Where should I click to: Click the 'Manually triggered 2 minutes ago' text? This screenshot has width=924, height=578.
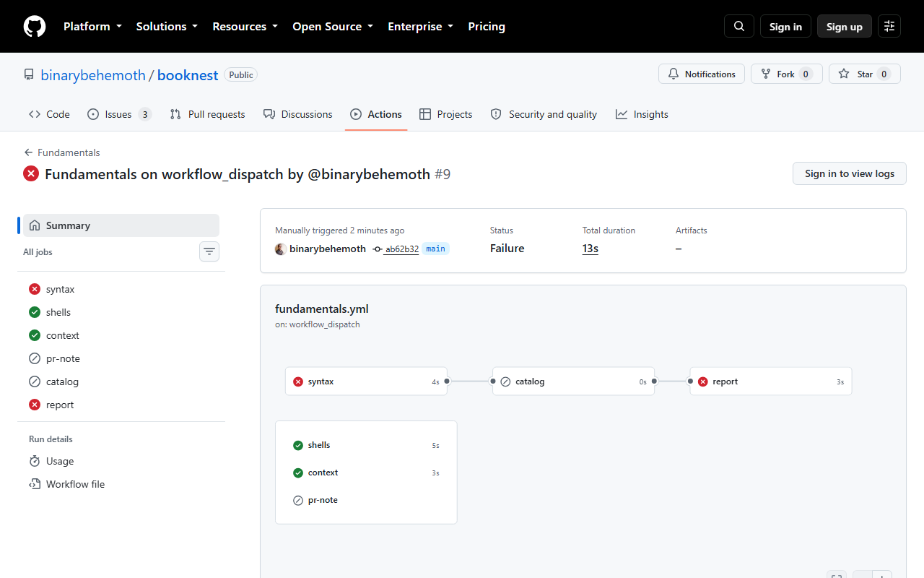(340, 230)
